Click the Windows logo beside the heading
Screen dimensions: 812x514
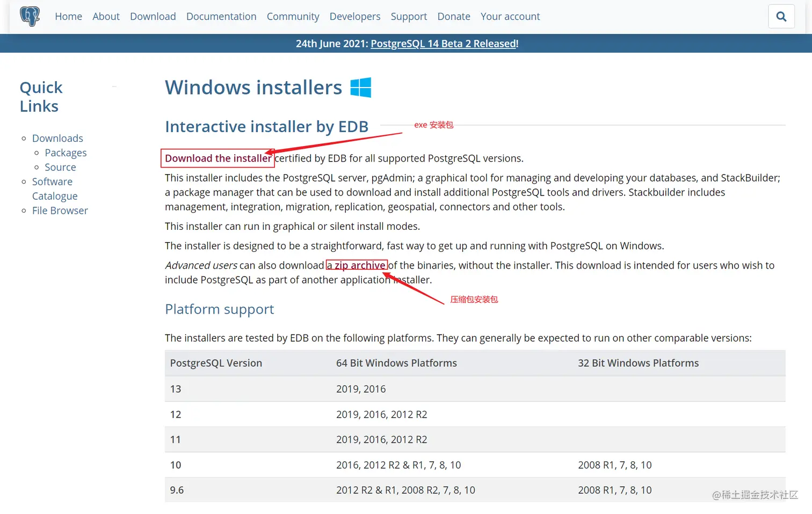[361, 88]
